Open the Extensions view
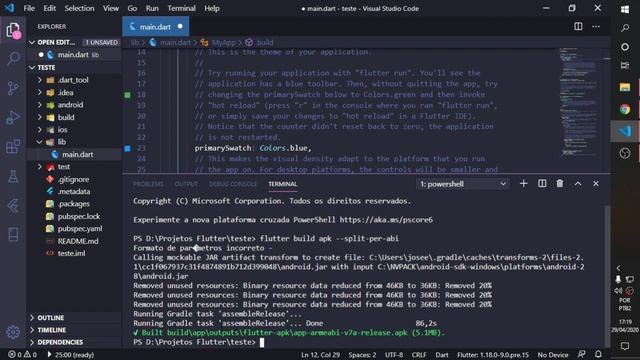This screenshot has height=360, width=640. click(x=13, y=146)
